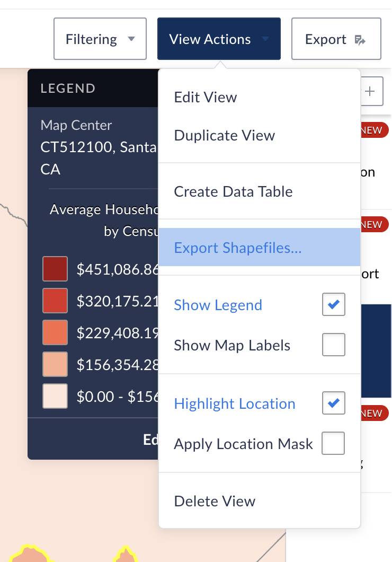
Task: Click the export arrow icon
Action: (x=360, y=40)
